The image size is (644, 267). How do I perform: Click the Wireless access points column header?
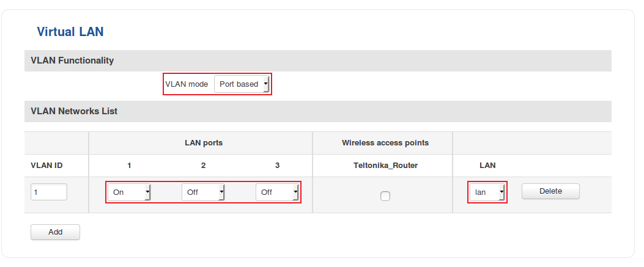(x=385, y=143)
